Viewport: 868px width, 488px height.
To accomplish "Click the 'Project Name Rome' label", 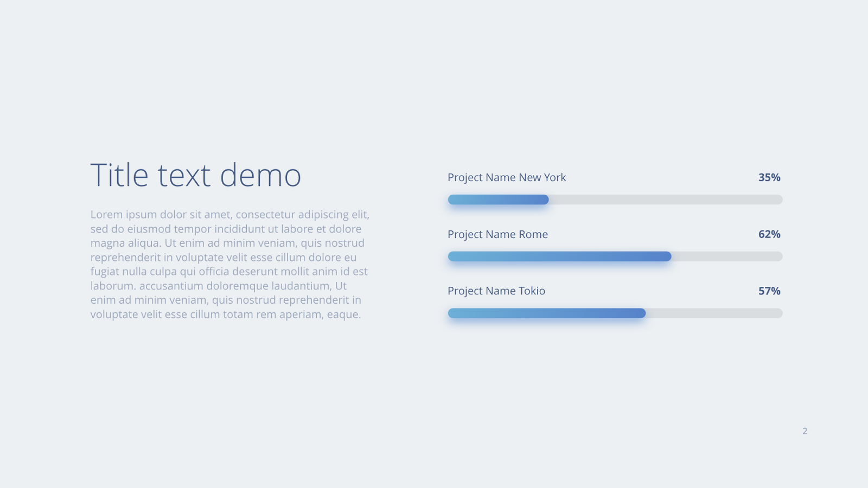I will pyautogui.click(x=497, y=234).
